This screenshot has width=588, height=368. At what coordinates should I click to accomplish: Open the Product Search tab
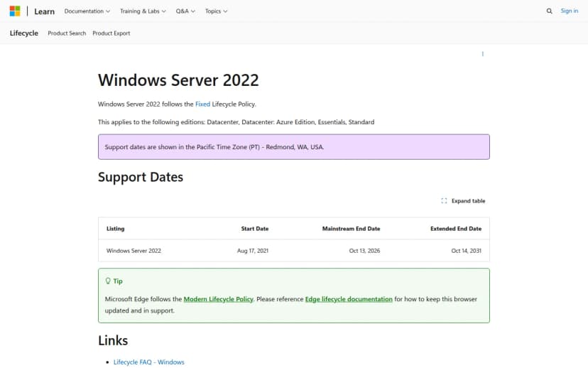[67, 33]
